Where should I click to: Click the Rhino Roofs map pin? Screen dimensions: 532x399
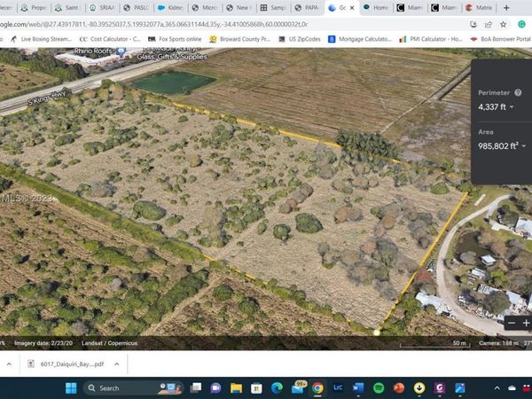tap(121, 52)
